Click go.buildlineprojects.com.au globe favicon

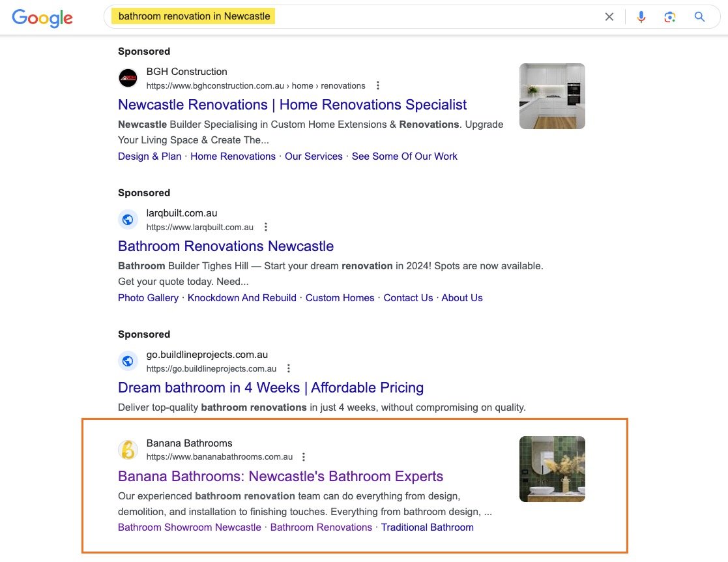pyautogui.click(x=128, y=361)
